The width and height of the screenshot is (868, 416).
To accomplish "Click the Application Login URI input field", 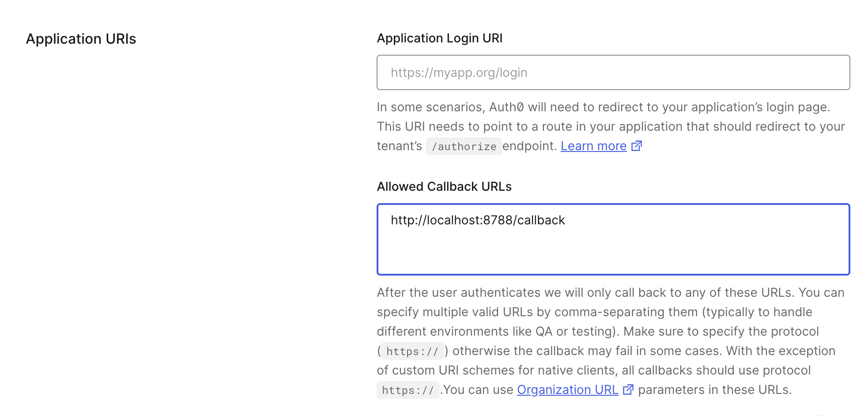I will pyautogui.click(x=613, y=72).
